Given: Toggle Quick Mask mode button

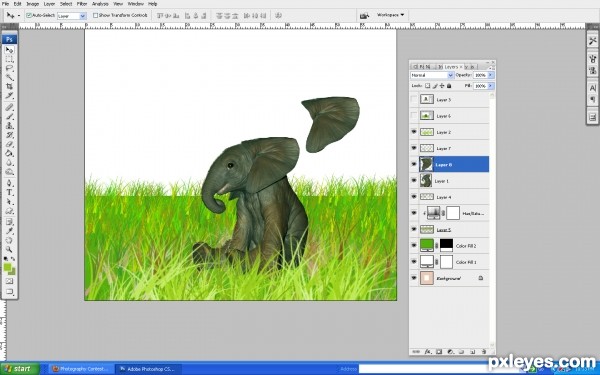Looking at the screenshot, I should point(9,281).
